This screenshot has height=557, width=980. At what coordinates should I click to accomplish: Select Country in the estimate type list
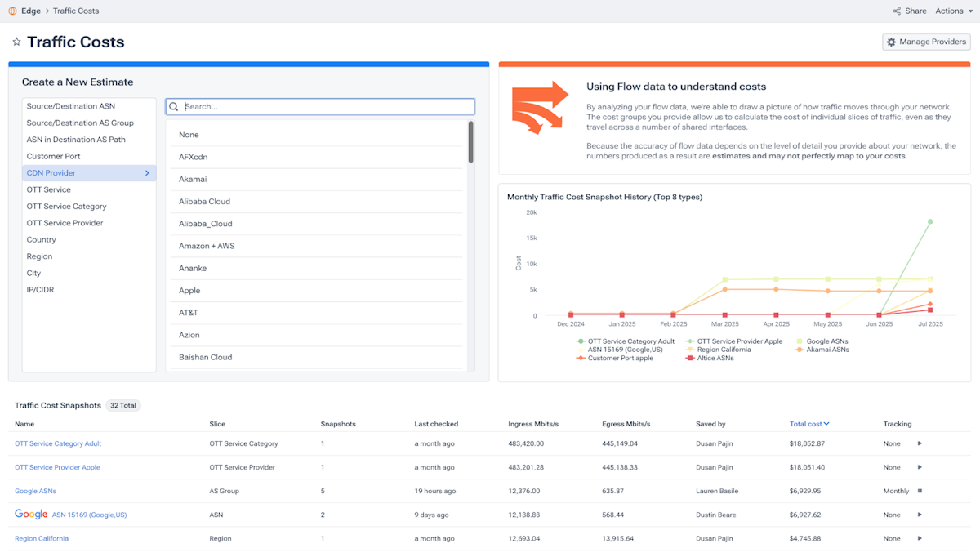[x=41, y=239]
